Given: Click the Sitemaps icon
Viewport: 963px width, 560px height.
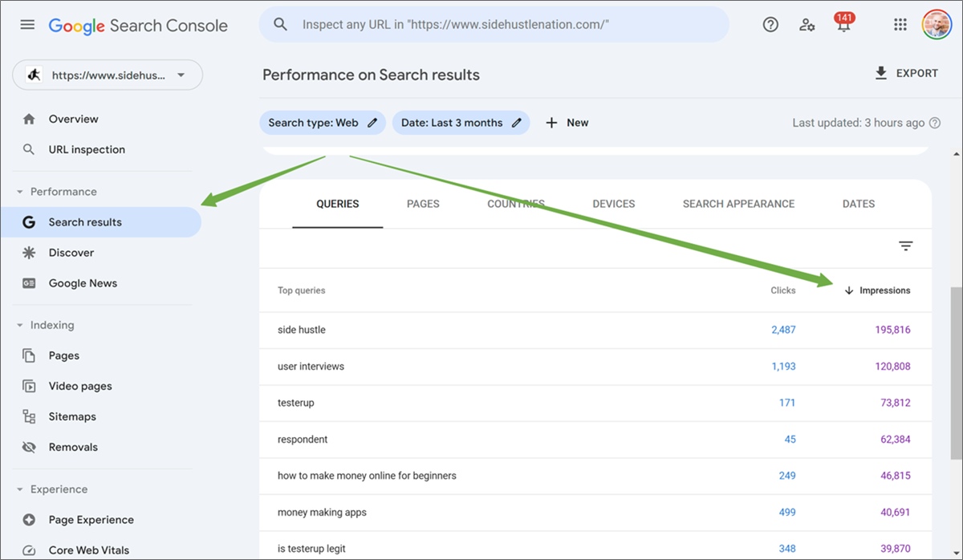Looking at the screenshot, I should coord(29,416).
